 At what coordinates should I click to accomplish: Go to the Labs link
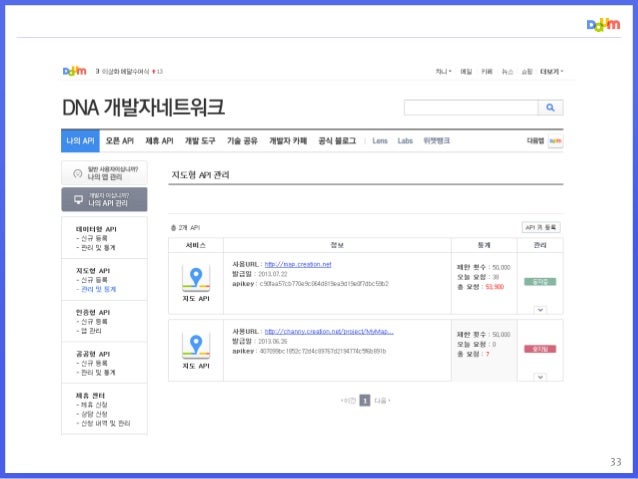click(x=405, y=141)
